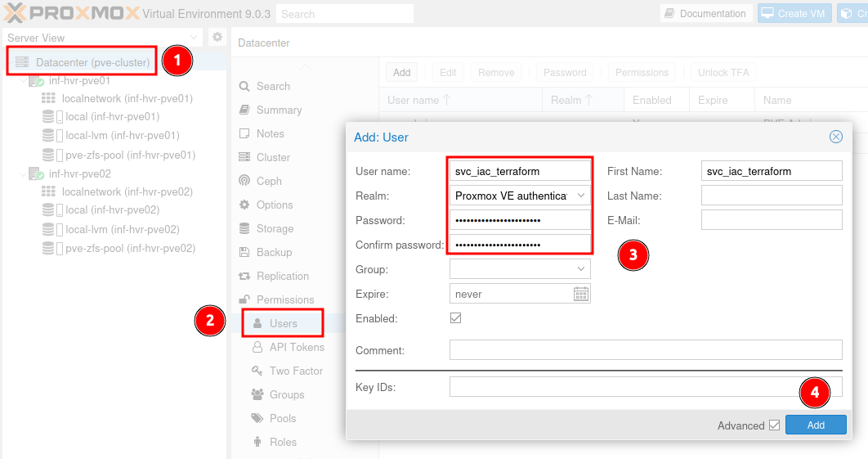The image size is (868, 459).
Task: Click the inf-hvr-pve02 node icon
Action: pyautogui.click(x=36, y=174)
